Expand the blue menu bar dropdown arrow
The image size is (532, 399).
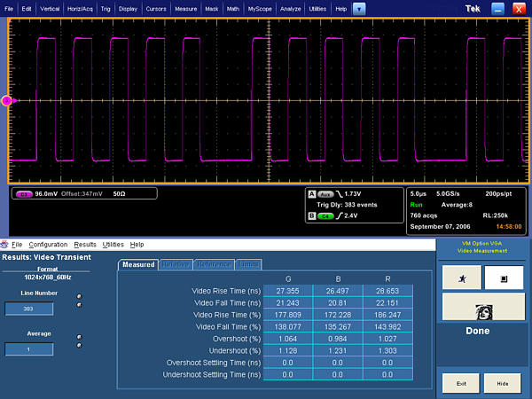click(x=358, y=8)
